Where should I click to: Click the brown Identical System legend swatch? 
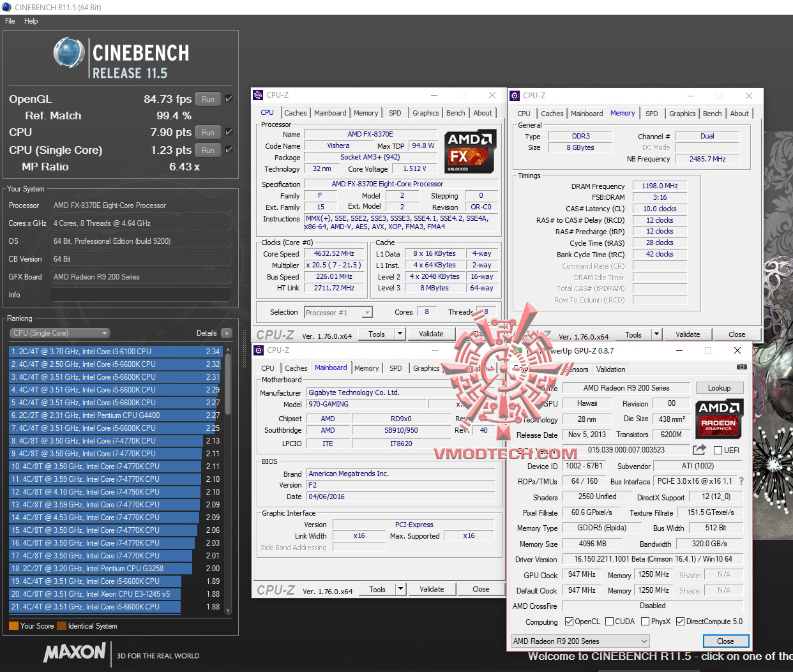point(61,626)
